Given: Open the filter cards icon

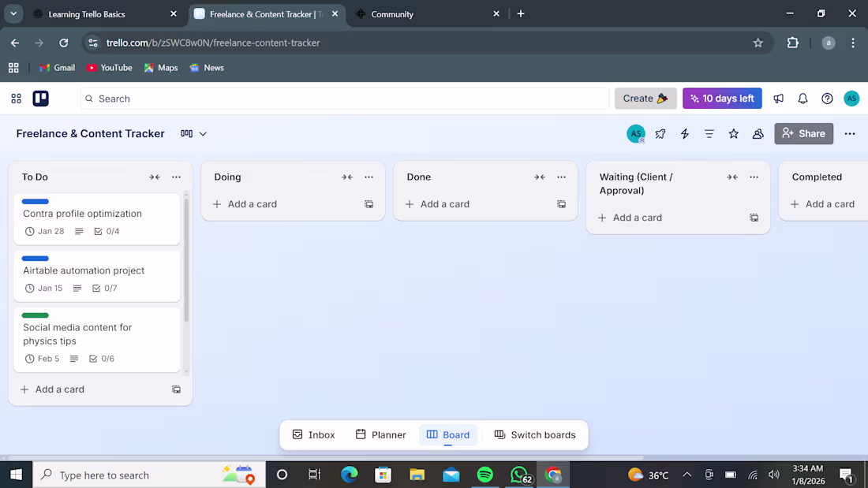Looking at the screenshot, I should [x=709, y=134].
